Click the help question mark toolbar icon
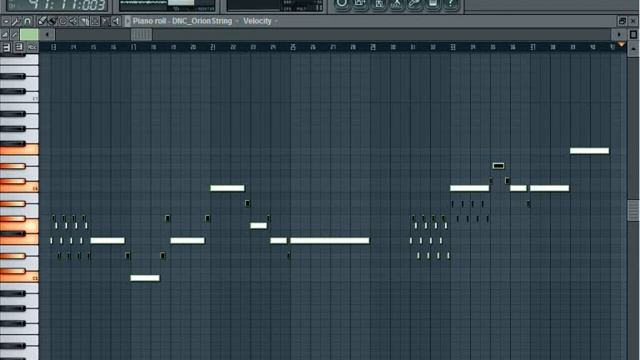This screenshot has width=640, height=360. (451, 4)
